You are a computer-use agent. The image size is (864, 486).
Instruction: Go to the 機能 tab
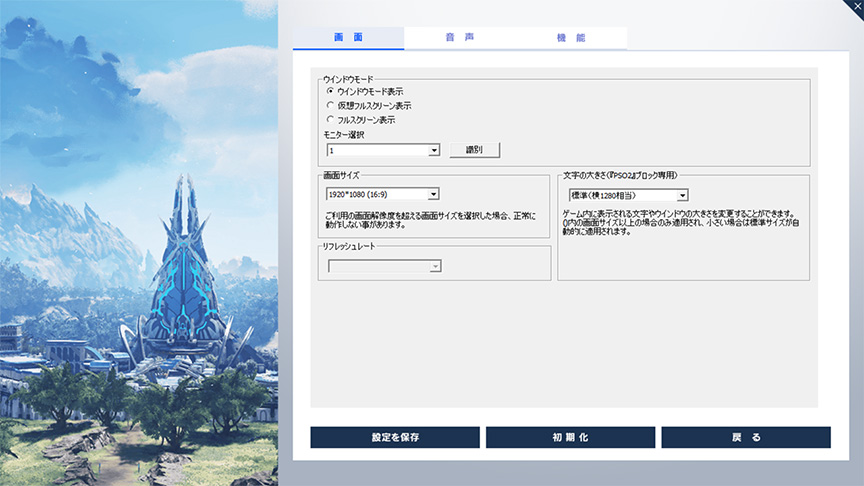tap(571, 38)
